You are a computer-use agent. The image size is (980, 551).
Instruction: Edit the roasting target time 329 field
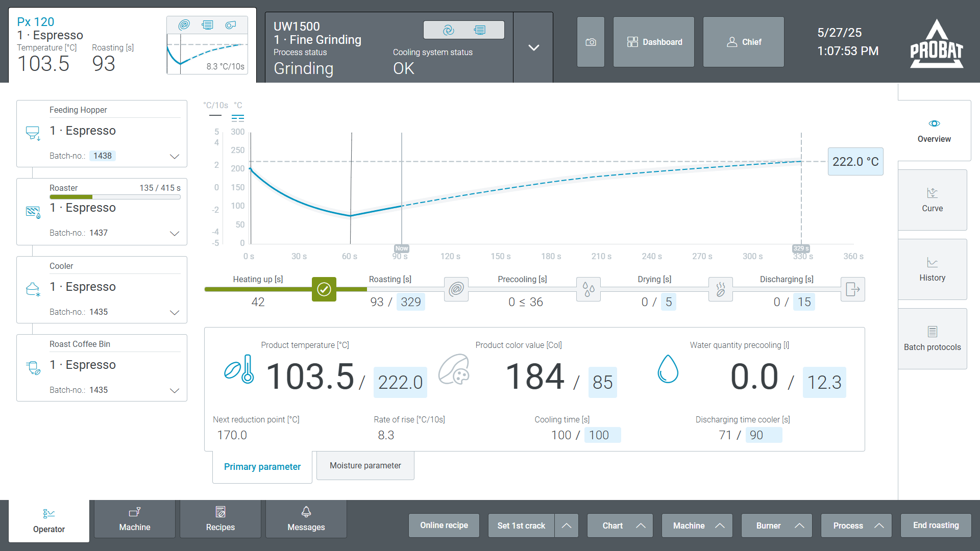pos(411,302)
